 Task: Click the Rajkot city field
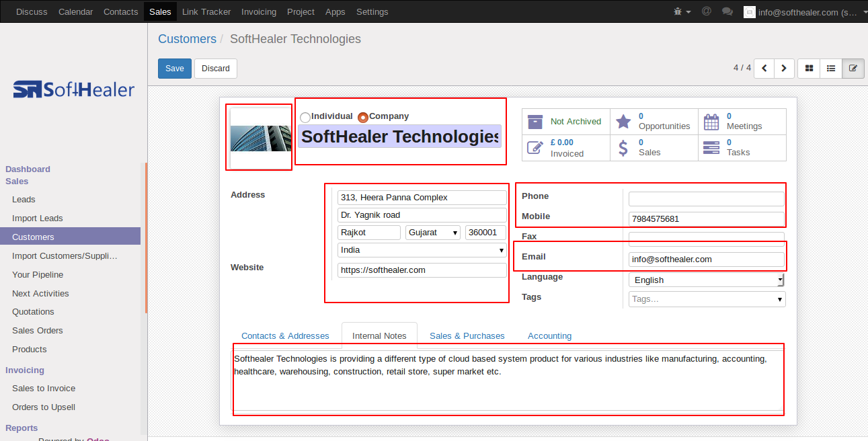[x=369, y=233]
